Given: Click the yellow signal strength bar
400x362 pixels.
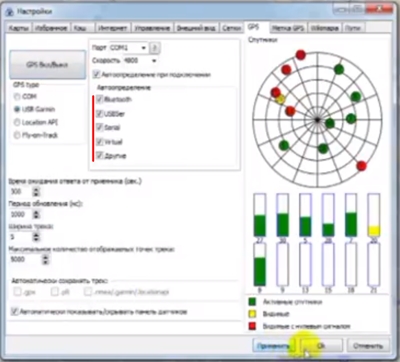Looking at the screenshot, I should (374, 231).
